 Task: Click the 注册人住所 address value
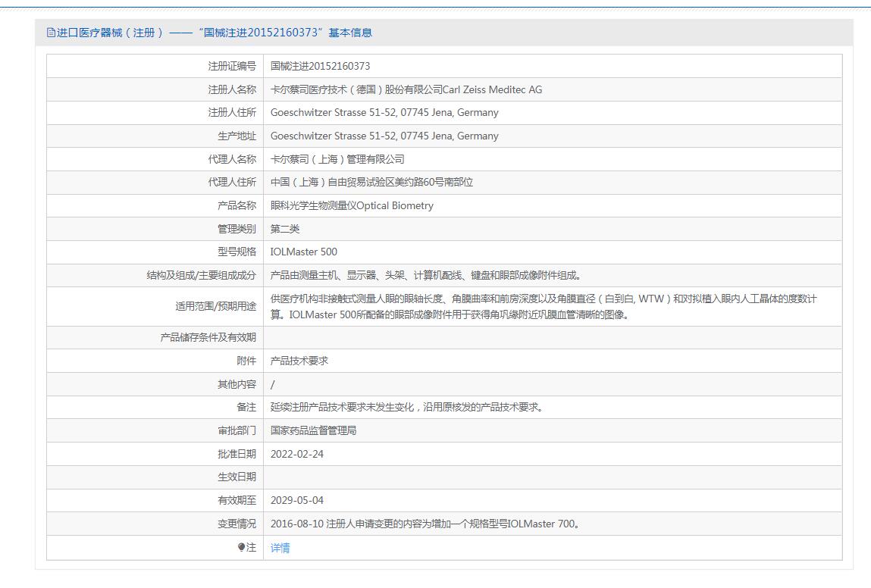384,112
